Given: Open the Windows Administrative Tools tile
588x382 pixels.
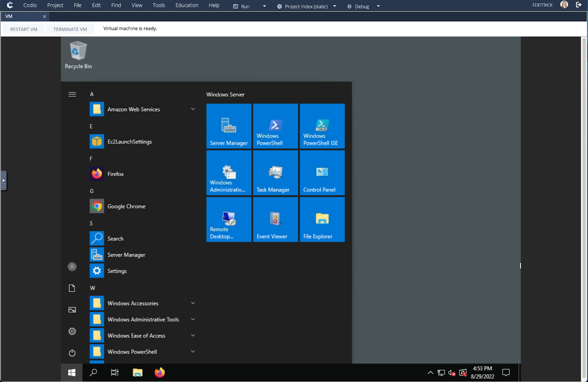Looking at the screenshot, I should pos(229,173).
